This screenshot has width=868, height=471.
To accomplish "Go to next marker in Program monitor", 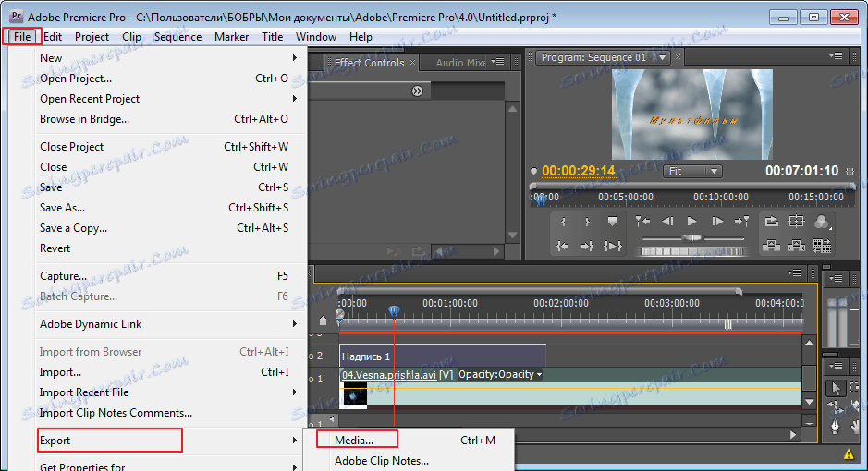I will [x=741, y=222].
